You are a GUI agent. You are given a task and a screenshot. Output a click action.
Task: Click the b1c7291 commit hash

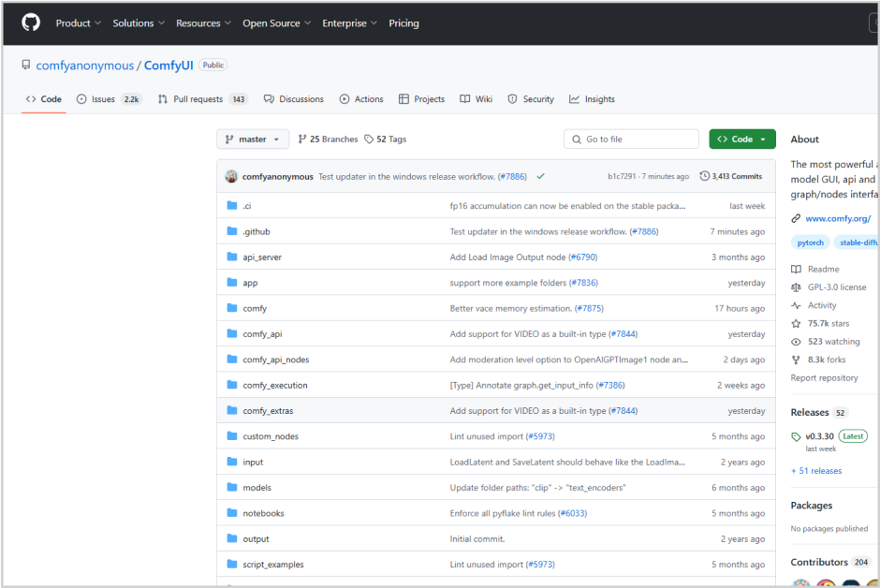(622, 176)
